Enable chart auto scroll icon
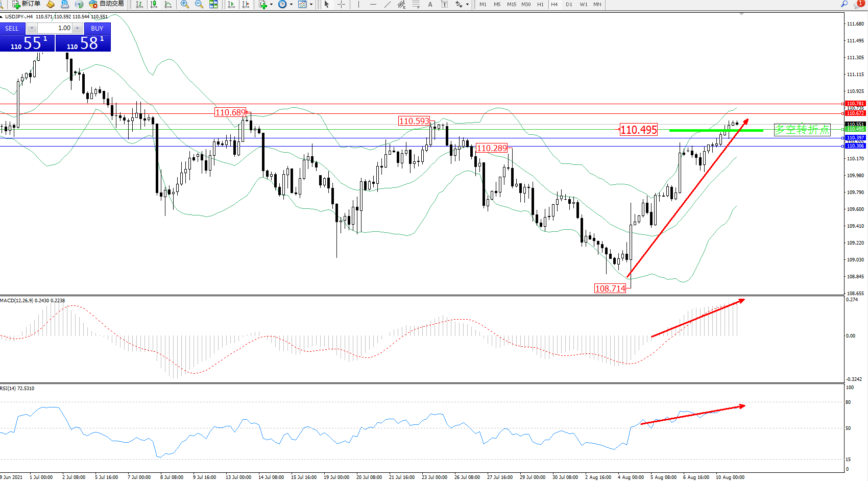Screen dimensions: 868x481 (x=231, y=4)
